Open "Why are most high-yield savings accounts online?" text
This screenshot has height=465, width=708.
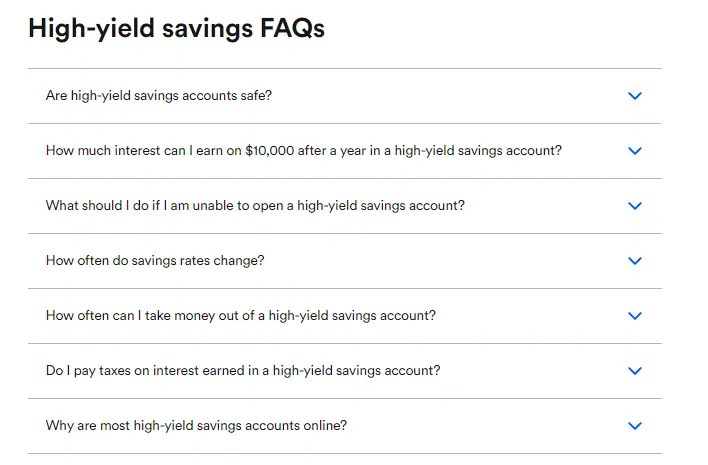[197, 426]
